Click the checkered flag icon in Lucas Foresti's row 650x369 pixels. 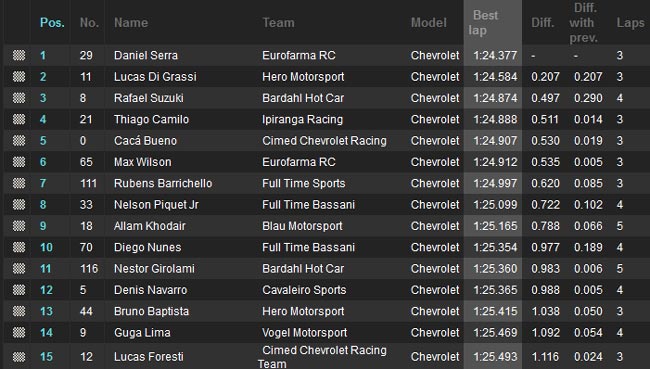[19, 357]
